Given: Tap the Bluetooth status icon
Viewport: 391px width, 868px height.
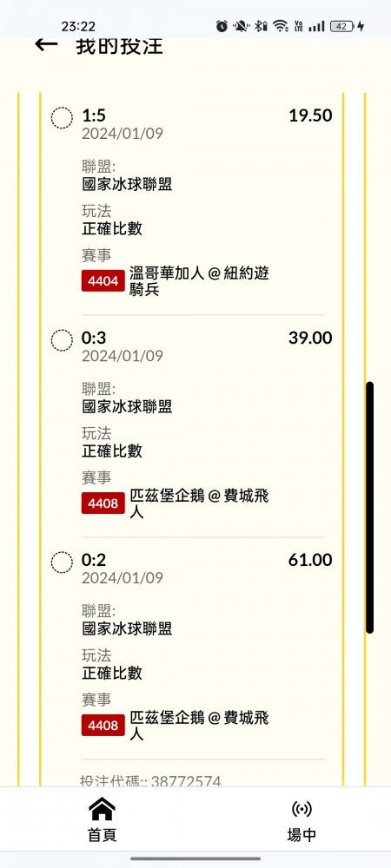Looking at the screenshot, I should click(x=261, y=26).
